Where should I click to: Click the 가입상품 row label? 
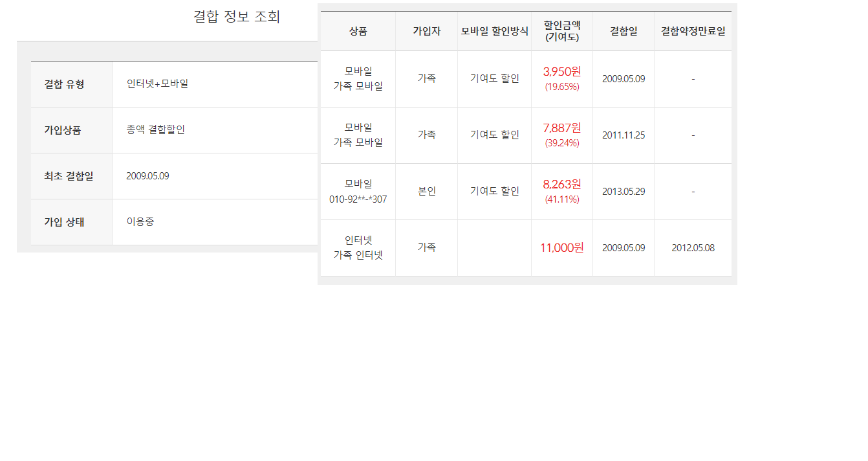[63, 130]
